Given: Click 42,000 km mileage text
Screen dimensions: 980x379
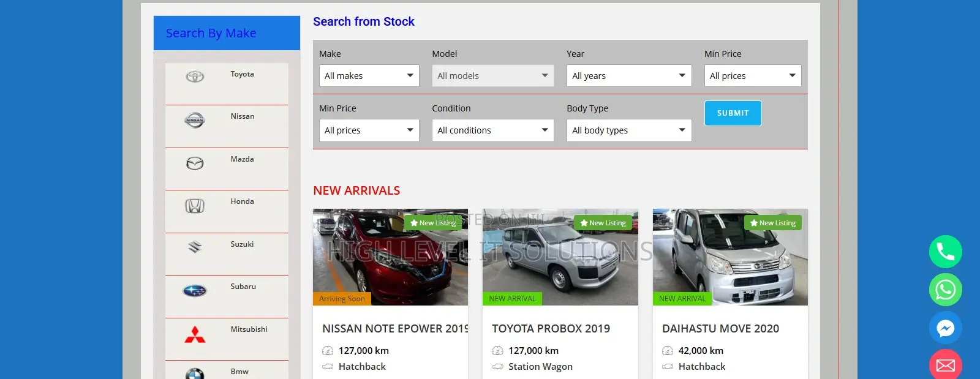Looking at the screenshot, I should tap(701, 351).
